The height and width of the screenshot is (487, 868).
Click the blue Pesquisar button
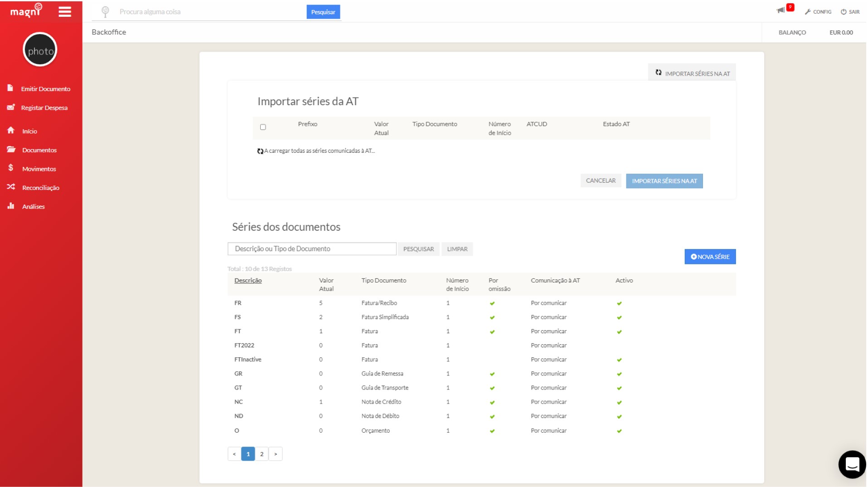pos(323,12)
